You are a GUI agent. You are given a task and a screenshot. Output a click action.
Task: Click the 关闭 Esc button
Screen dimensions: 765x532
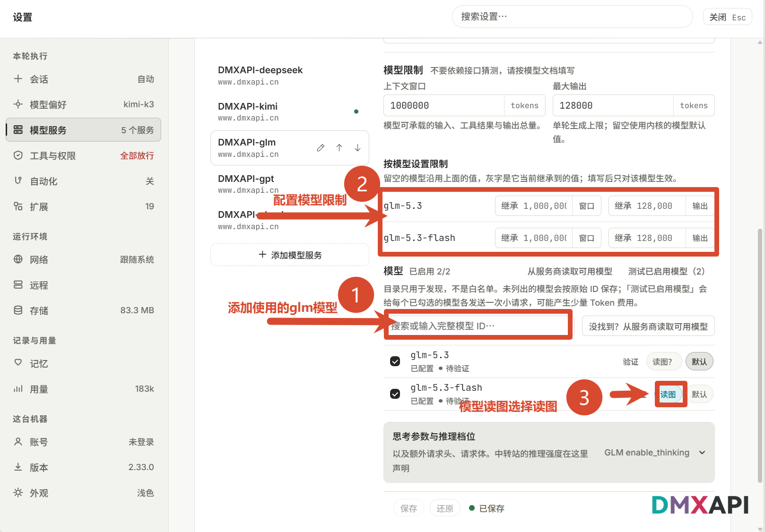click(x=727, y=17)
